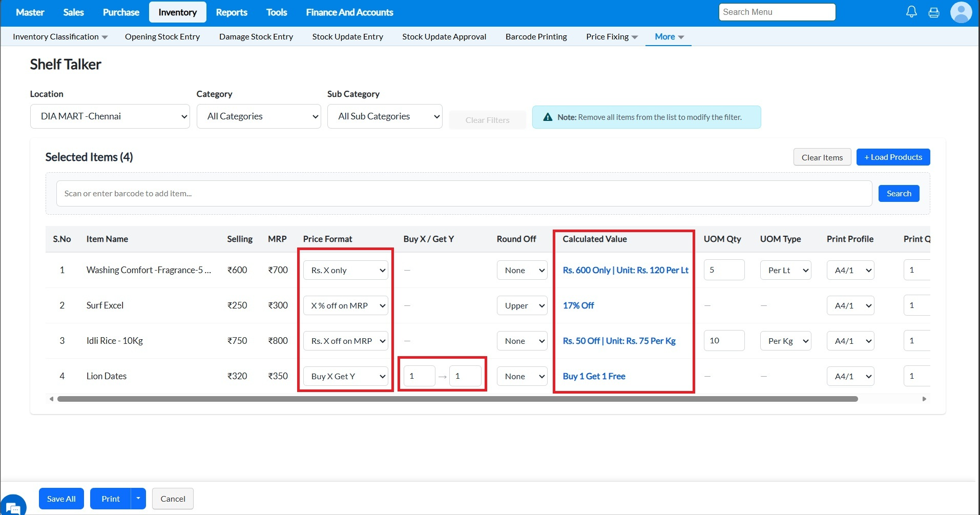980x515 pixels.
Task: Click the scrollbar left arrow
Action: point(51,399)
